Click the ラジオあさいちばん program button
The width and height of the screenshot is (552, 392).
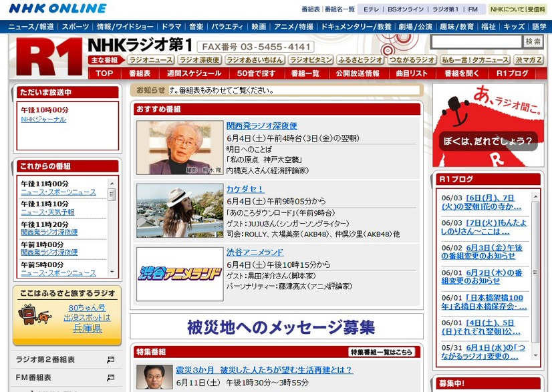[x=255, y=60]
